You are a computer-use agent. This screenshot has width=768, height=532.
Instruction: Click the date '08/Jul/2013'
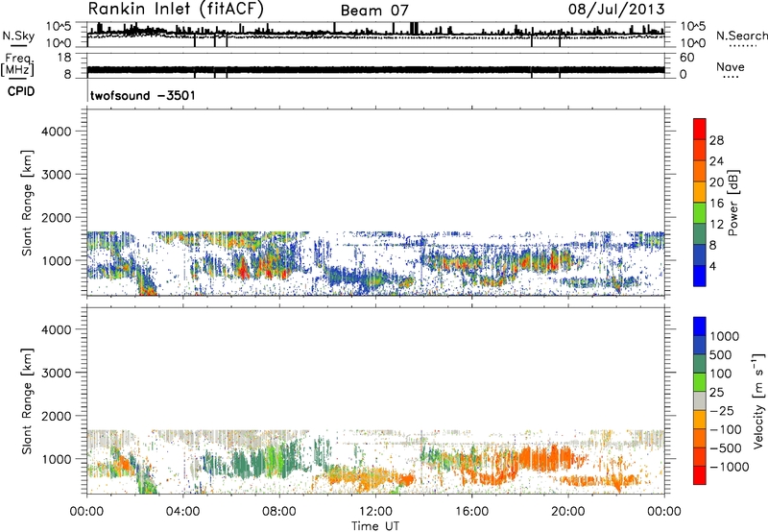(x=616, y=9)
